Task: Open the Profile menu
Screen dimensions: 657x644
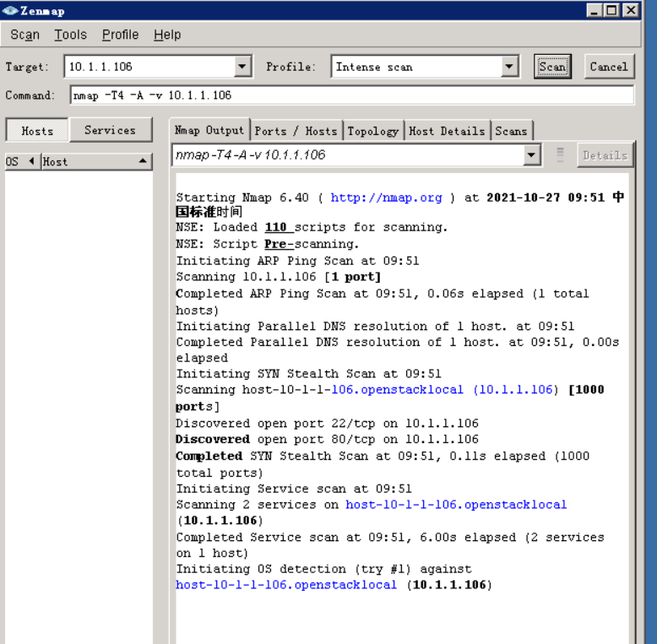Action: (120, 35)
